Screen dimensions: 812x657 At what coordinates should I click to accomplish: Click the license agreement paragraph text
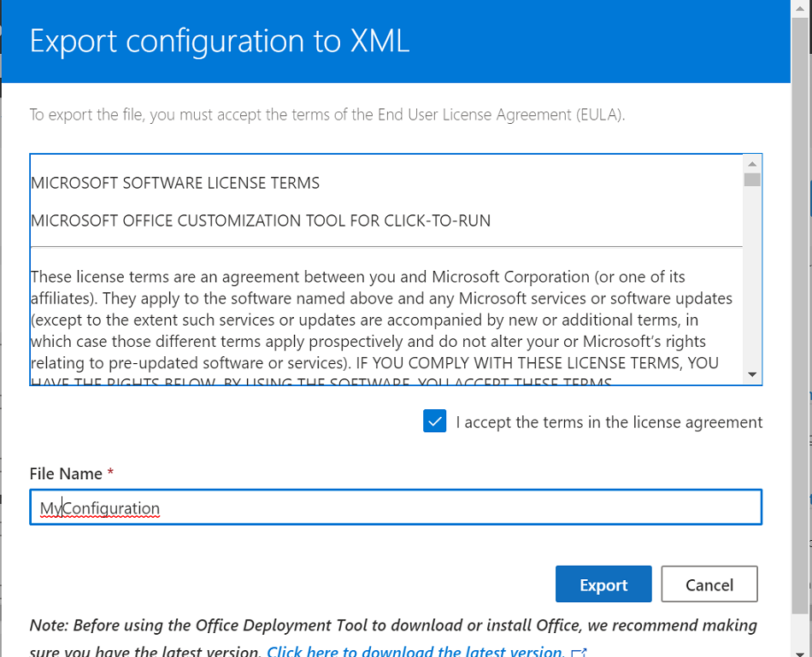tap(380, 320)
